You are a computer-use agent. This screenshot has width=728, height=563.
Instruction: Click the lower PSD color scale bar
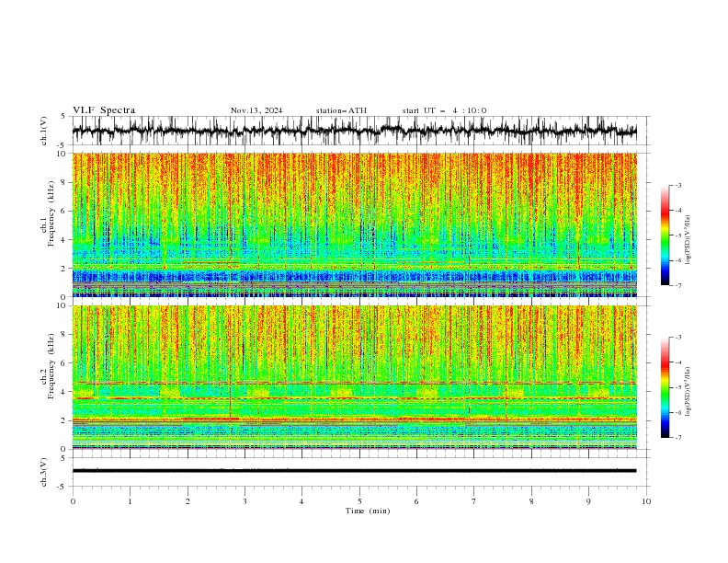pos(665,387)
